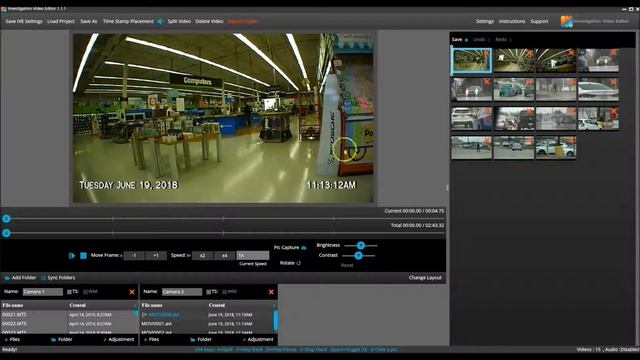Toggle the TS checkbox for Camera 2
Screen dimensions: 640x360
click(209, 292)
